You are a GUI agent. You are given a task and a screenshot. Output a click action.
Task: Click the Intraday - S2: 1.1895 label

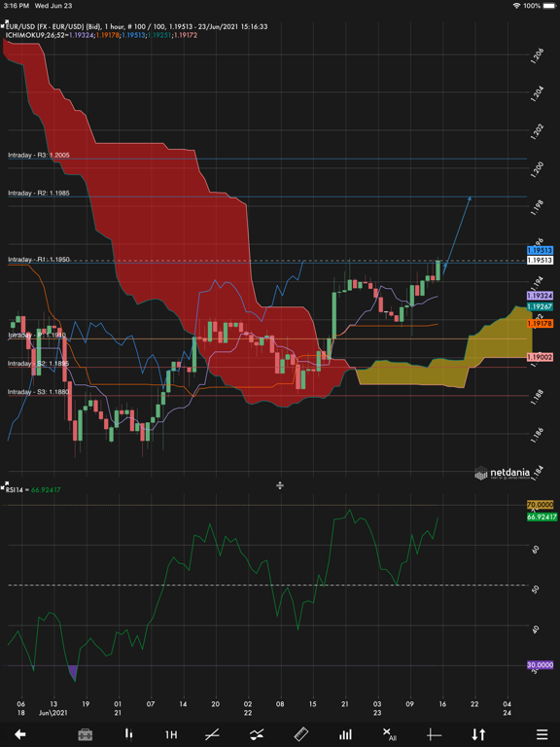click(x=39, y=364)
